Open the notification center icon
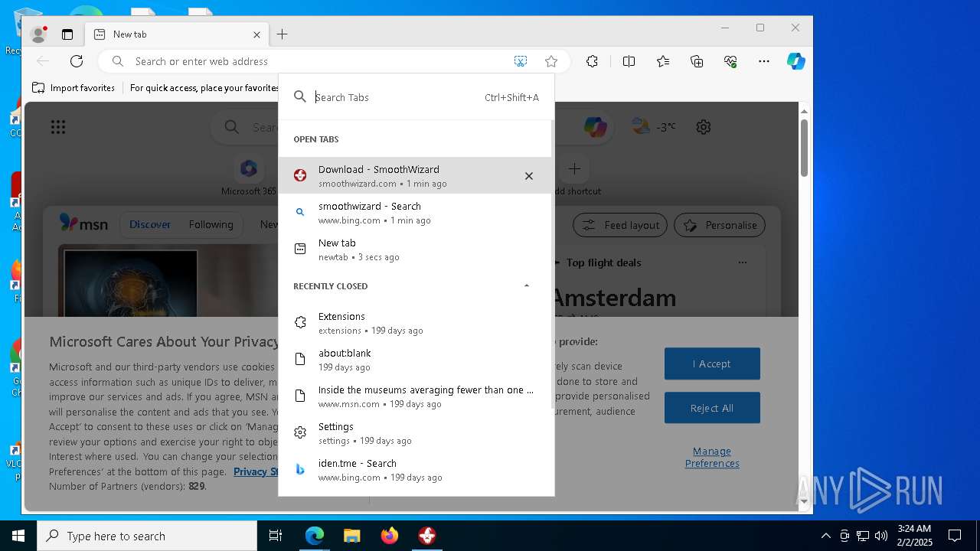The image size is (980, 551). coord(955,536)
